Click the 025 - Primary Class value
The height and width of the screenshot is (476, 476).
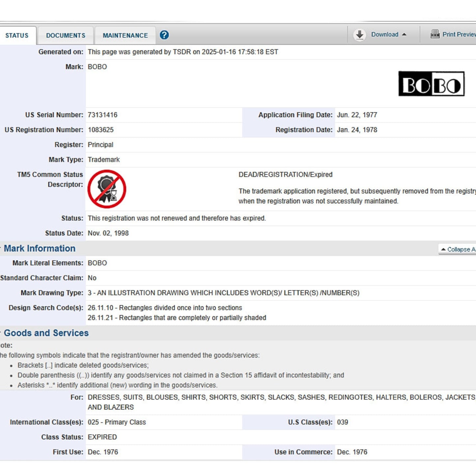(117, 422)
